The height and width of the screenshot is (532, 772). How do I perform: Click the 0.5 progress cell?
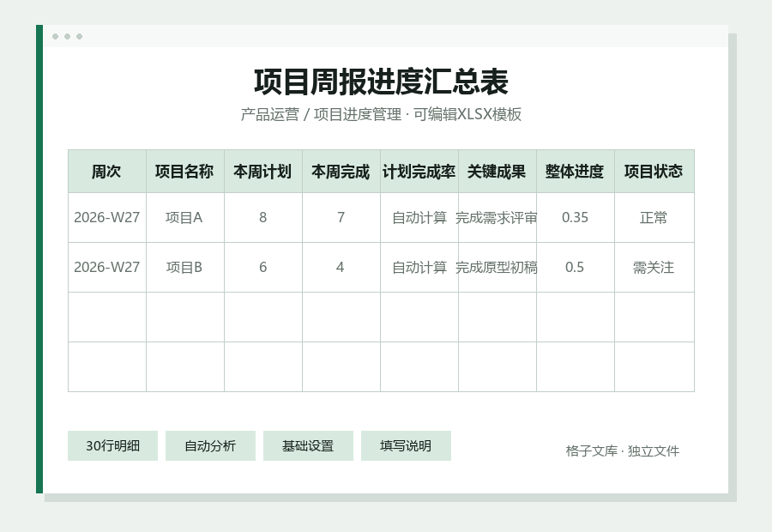pos(576,268)
